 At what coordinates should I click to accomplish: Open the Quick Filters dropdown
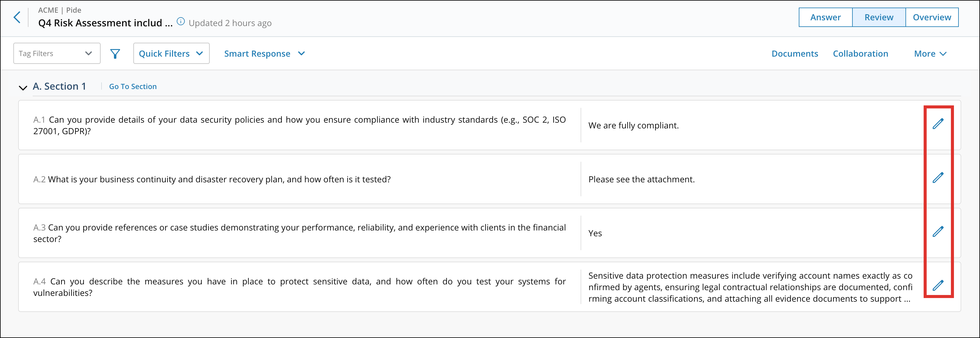point(171,53)
